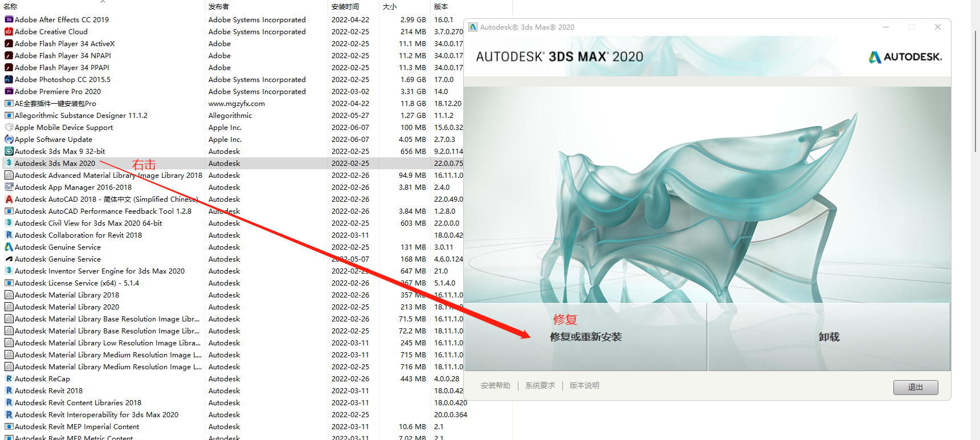980x440 pixels.
Task: Click the 443 MB size cell
Action: coord(413,378)
